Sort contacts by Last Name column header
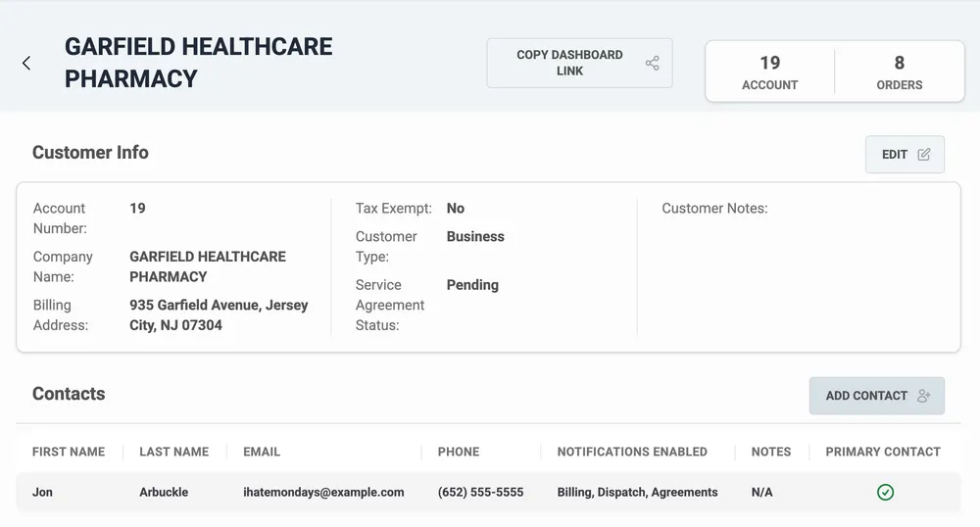This screenshot has width=980, height=527. [x=173, y=452]
